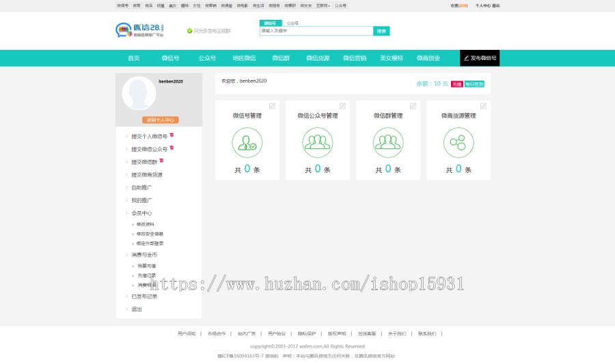Click the red 充值 button beside the balance
This screenshot has width=615, height=364.
click(x=457, y=84)
